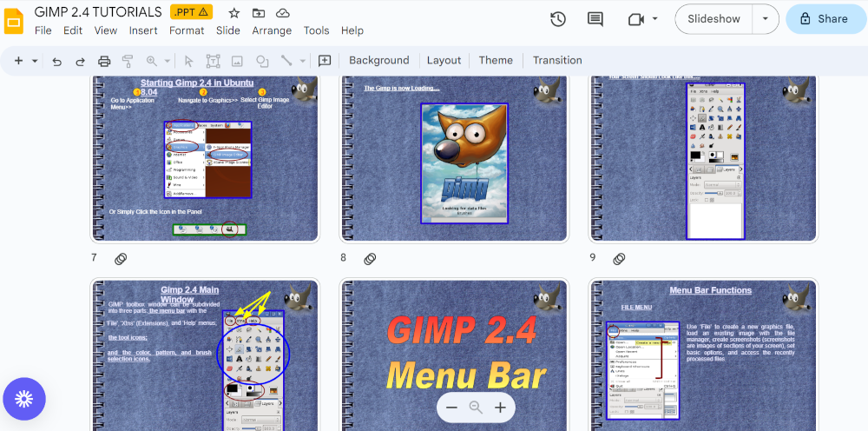Click the .PPT format badge
Viewport: 868px width, 431px height.
pyautogui.click(x=191, y=11)
